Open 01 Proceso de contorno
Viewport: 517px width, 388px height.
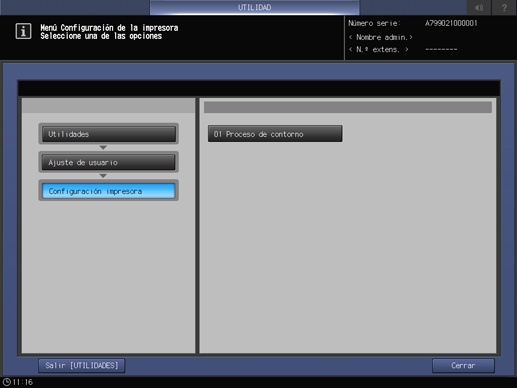[x=275, y=134]
